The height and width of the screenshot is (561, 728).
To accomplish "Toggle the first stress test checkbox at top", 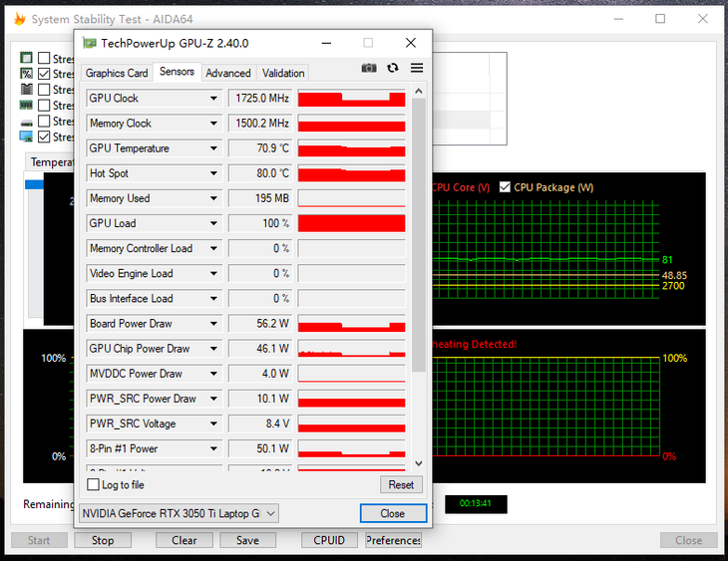I will click(x=44, y=59).
